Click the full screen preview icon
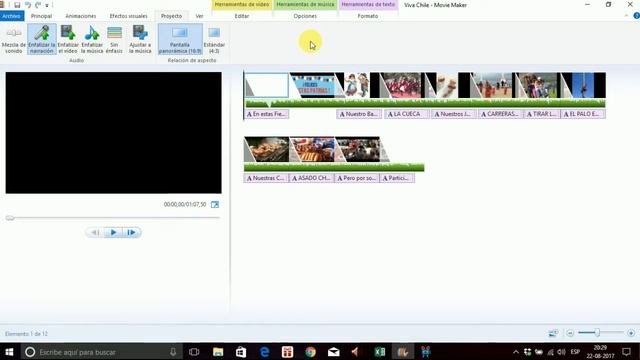The image size is (640, 360). [215, 204]
